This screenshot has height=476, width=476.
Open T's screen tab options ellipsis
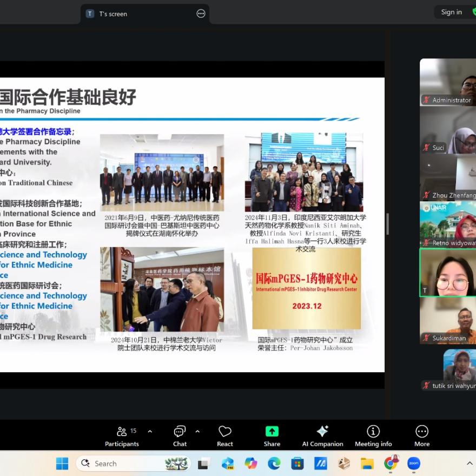click(x=201, y=14)
